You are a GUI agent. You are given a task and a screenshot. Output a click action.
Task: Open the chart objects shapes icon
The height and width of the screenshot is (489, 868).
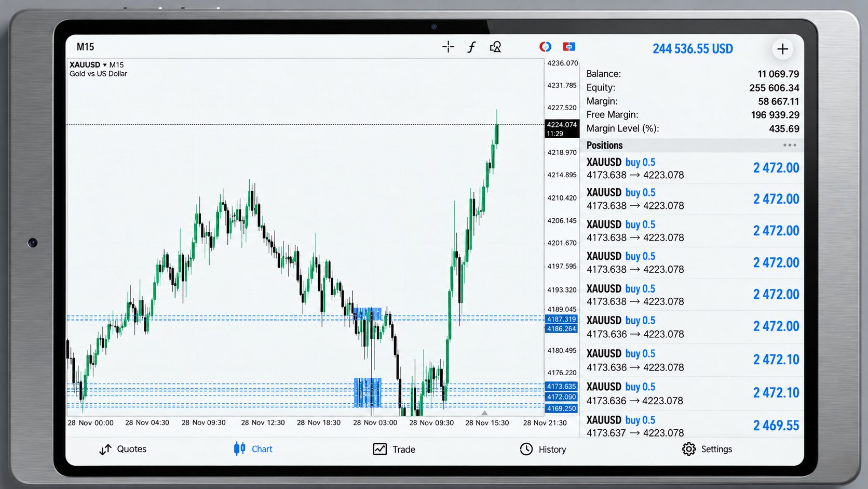[x=495, y=47]
